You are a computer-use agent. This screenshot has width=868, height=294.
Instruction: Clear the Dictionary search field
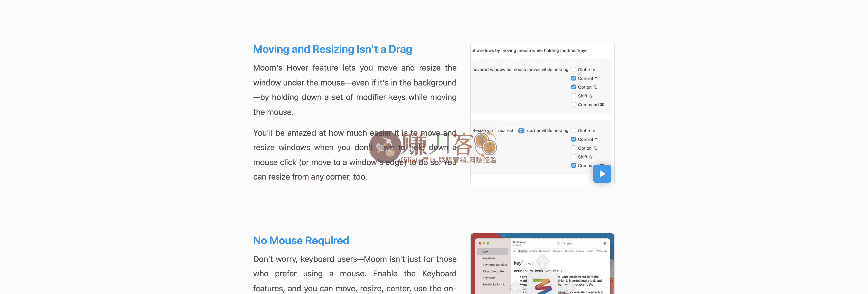click(x=604, y=243)
